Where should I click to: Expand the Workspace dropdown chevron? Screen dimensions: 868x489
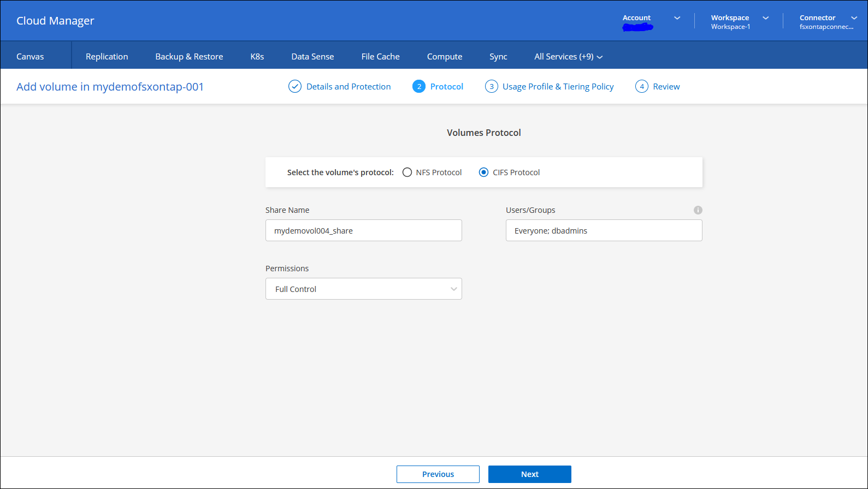point(766,18)
